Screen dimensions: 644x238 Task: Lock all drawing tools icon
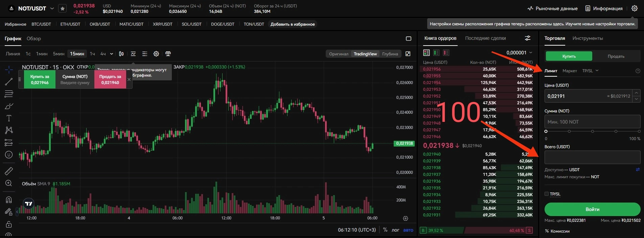(9, 224)
